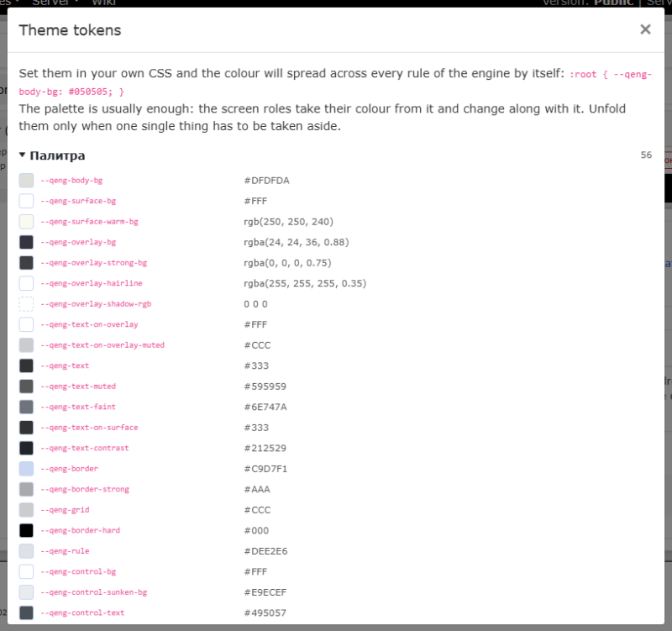Select the value #6E747A
Screen dimensions: 672x631
pyautogui.click(x=265, y=407)
